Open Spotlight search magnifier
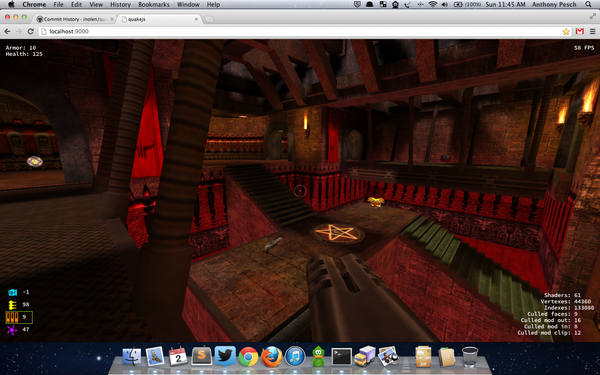600x375 pixels. [588, 5]
